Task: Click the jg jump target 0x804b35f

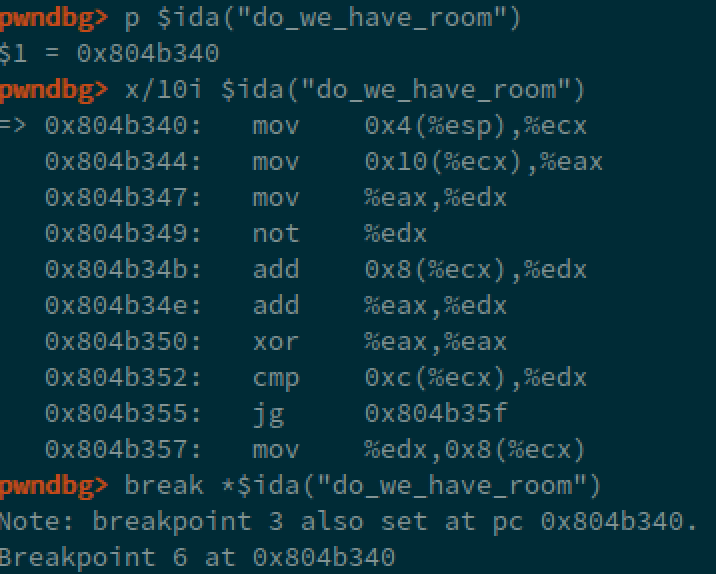Action: coord(429,413)
